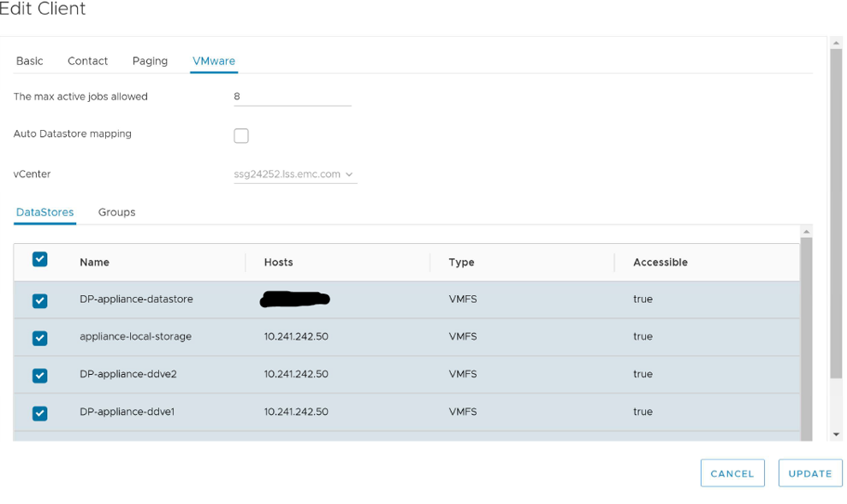847x504 pixels.
Task: Disable Auto Datastore mapping checkbox
Action: [240, 135]
